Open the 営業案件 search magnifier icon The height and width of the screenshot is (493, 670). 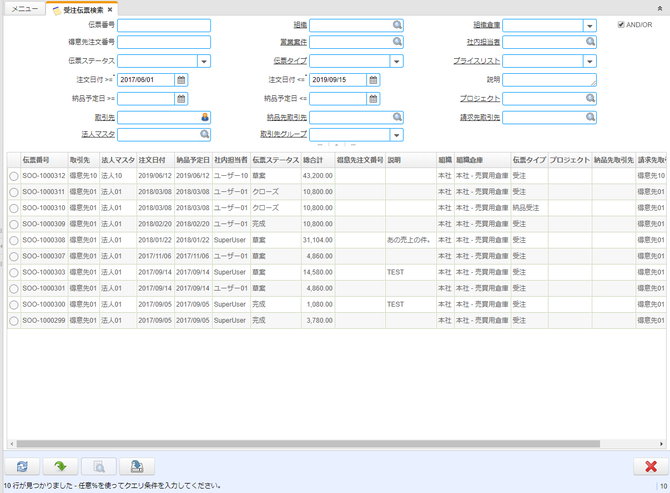[x=397, y=42]
